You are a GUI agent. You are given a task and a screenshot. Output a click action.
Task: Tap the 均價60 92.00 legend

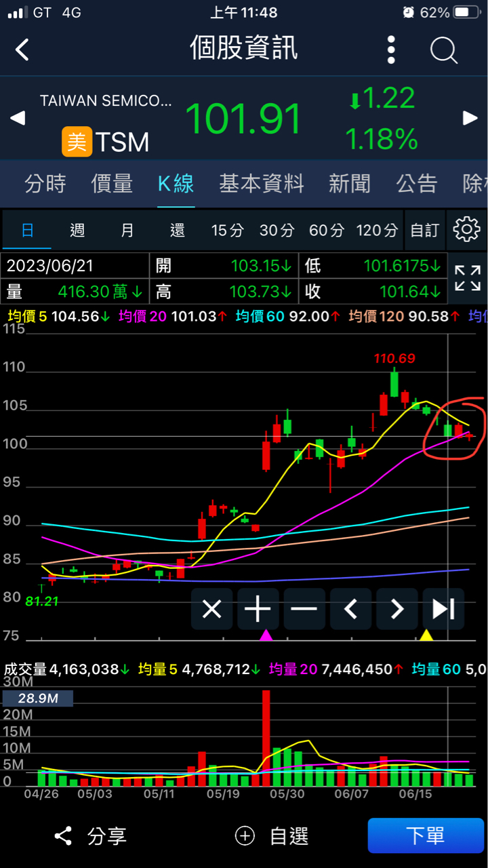288,317
